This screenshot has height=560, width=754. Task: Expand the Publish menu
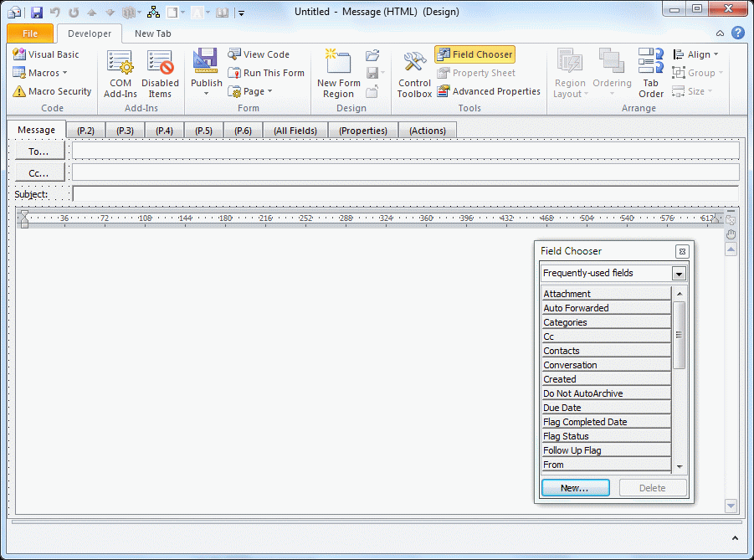[205, 74]
